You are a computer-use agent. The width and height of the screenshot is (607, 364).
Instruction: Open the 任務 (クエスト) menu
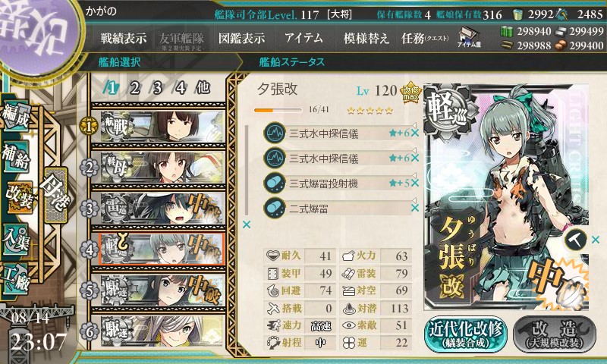(425, 38)
